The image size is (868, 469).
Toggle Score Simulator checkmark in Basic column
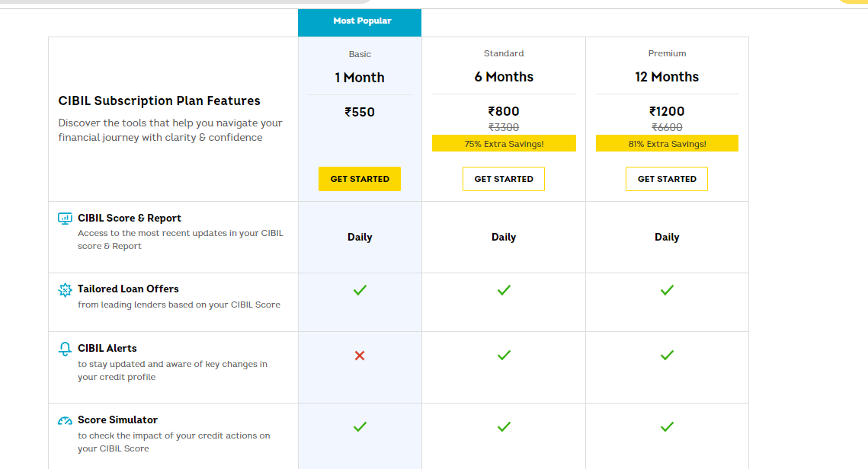360,427
